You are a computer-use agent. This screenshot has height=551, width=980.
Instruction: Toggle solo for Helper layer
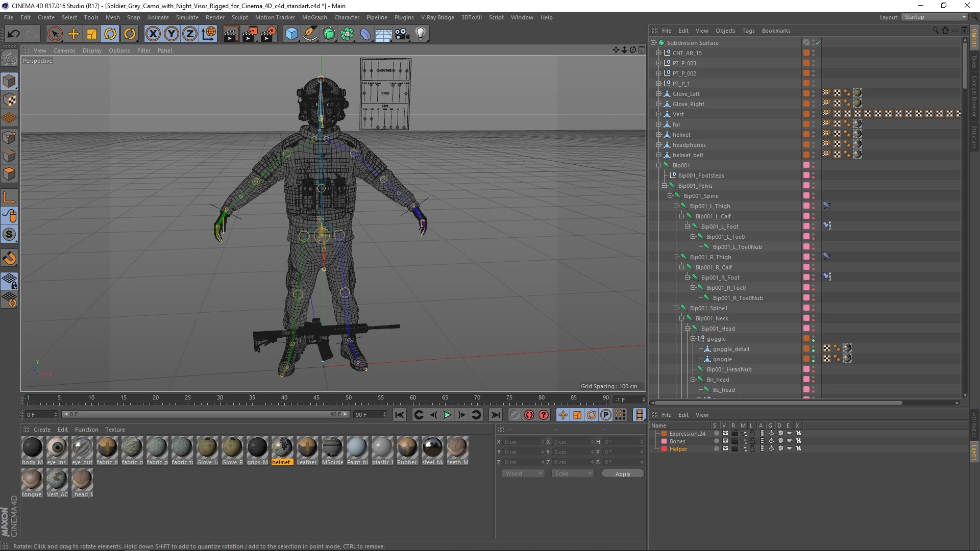coord(716,449)
